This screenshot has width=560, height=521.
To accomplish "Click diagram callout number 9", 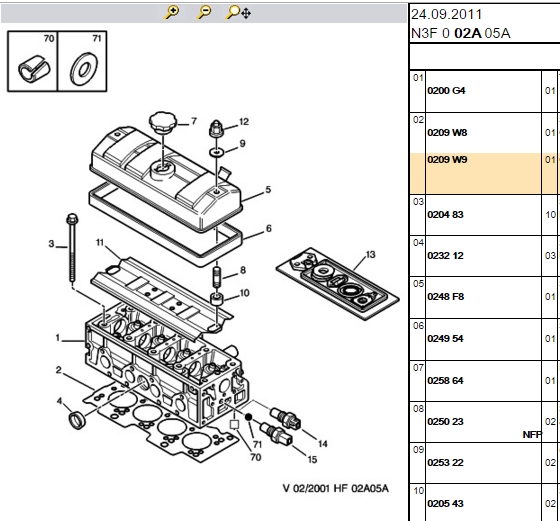I will click(242, 144).
